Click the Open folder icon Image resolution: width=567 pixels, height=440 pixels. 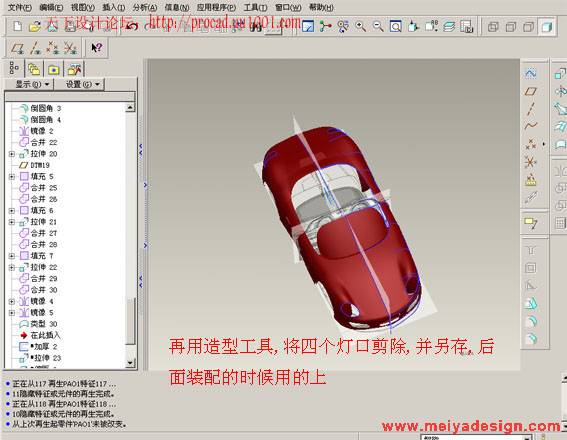(x=35, y=26)
